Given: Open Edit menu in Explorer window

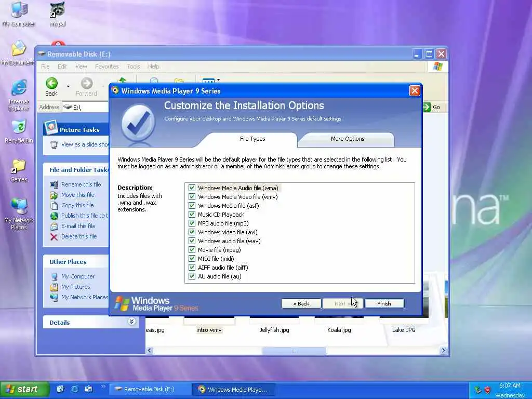Looking at the screenshot, I should coord(62,66).
